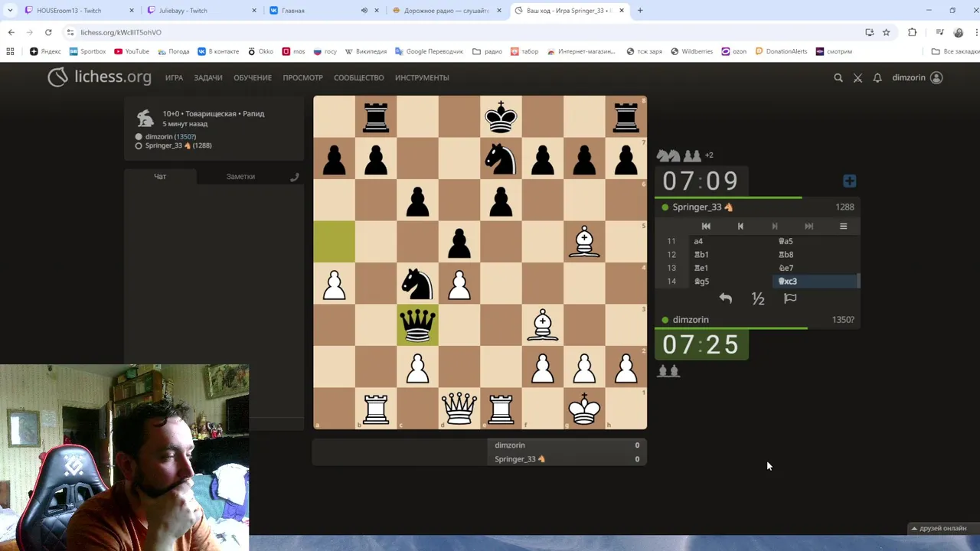Switch to Juliebayy Twitch browser tab
The height and width of the screenshot is (551, 980).
[x=201, y=11]
